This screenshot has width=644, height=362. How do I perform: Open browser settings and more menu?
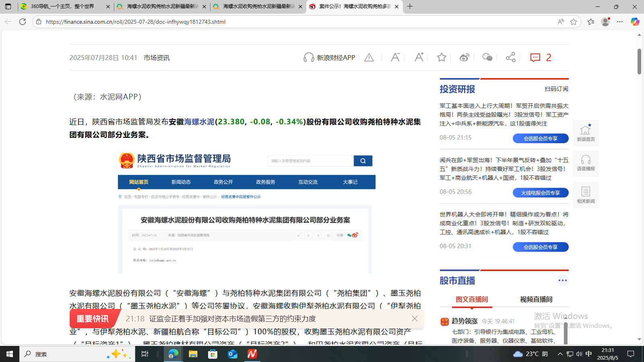tap(620, 22)
